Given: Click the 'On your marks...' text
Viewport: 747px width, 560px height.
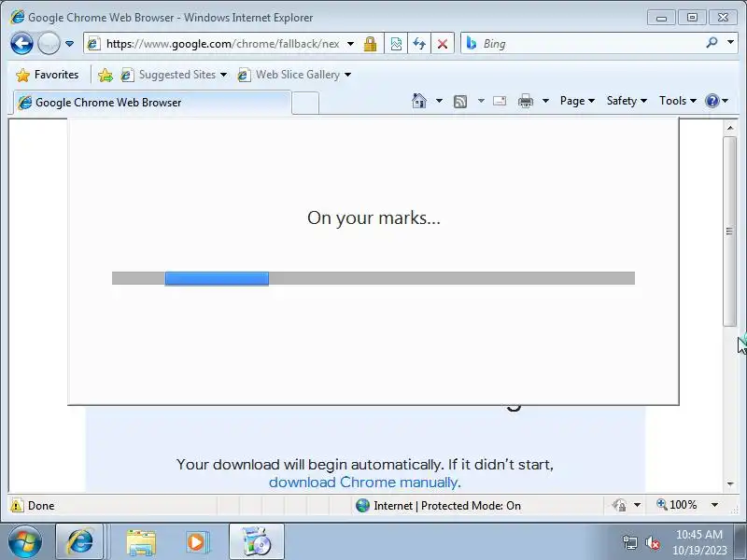Looking at the screenshot, I should point(374,218).
